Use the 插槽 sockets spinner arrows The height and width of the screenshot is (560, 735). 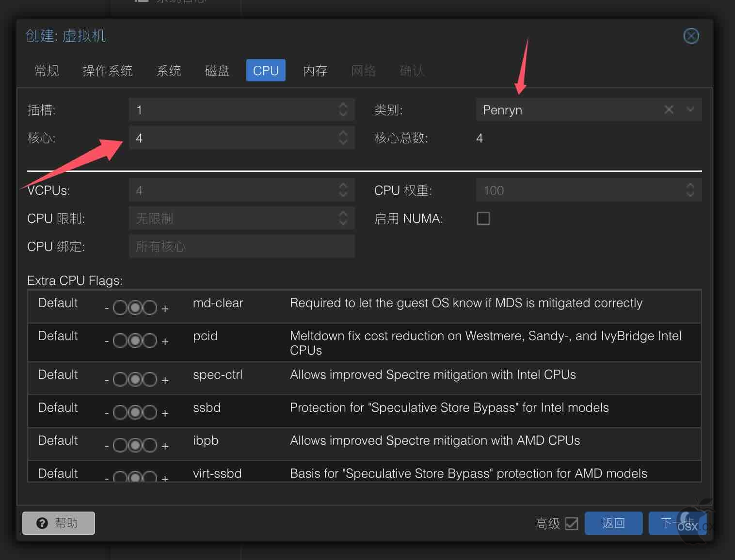click(x=343, y=110)
